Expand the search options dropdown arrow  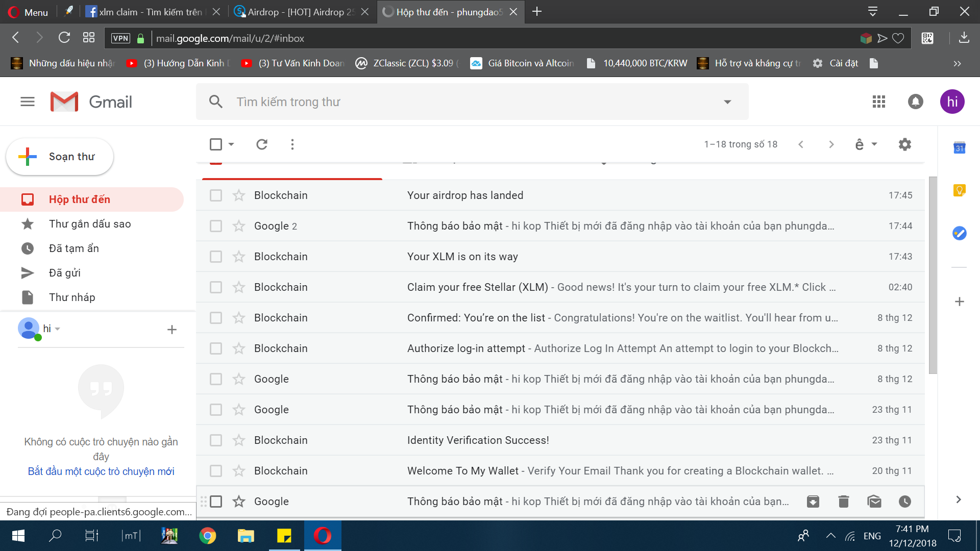(x=727, y=102)
